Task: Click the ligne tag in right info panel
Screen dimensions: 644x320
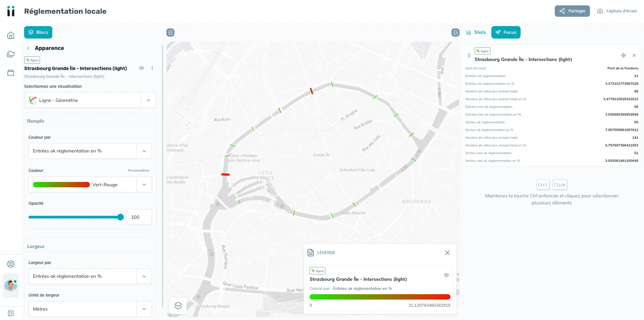Action: click(482, 51)
